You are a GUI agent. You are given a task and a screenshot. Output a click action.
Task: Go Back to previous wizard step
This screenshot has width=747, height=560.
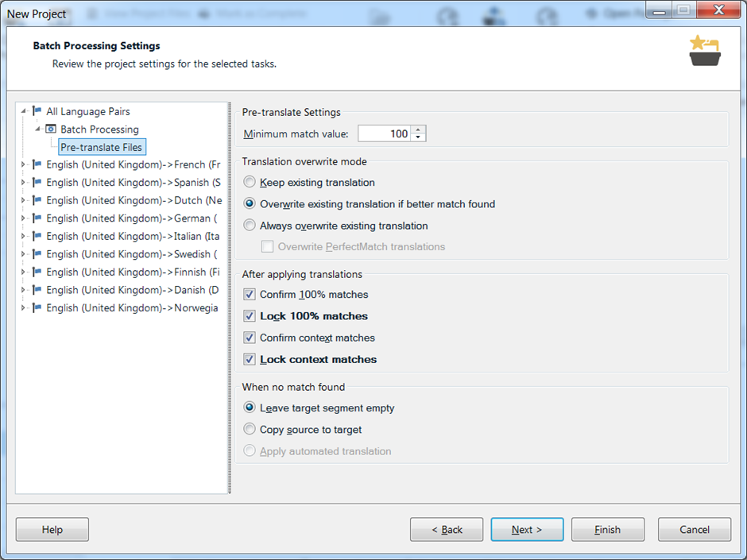click(x=447, y=530)
